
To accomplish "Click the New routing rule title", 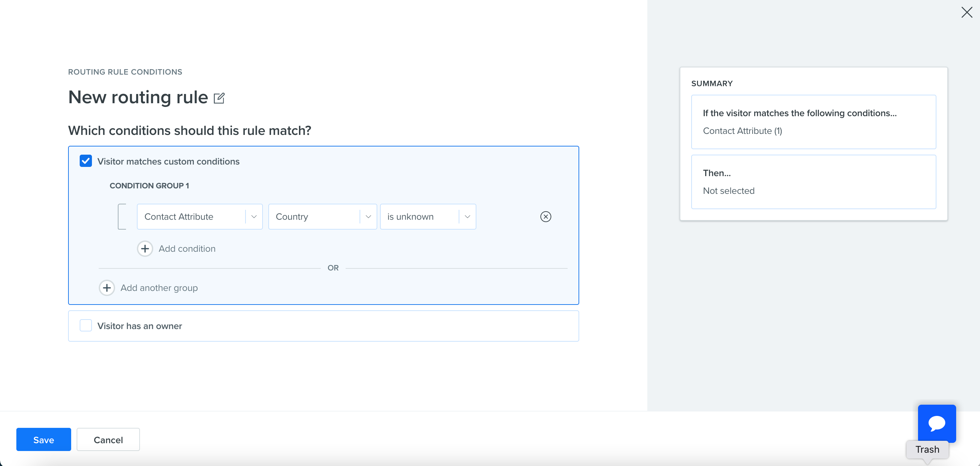I will [138, 97].
